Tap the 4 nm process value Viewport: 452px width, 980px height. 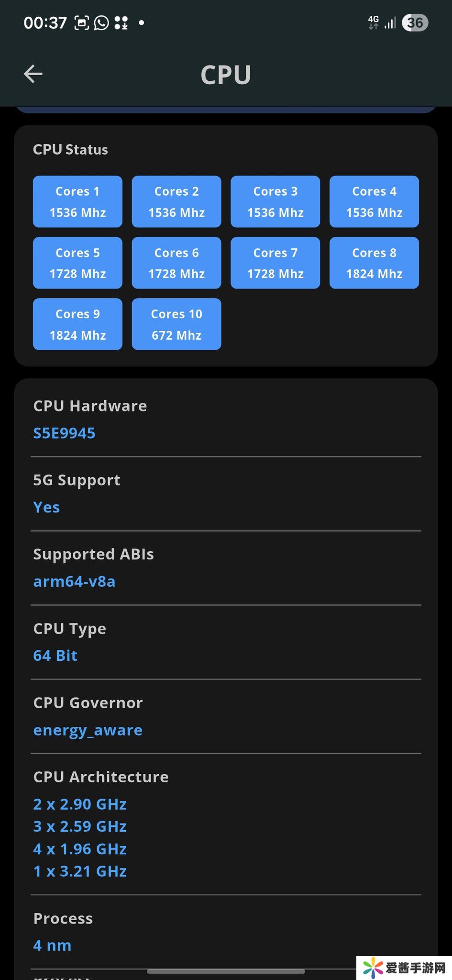pyautogui.click(x=52, y=946)
